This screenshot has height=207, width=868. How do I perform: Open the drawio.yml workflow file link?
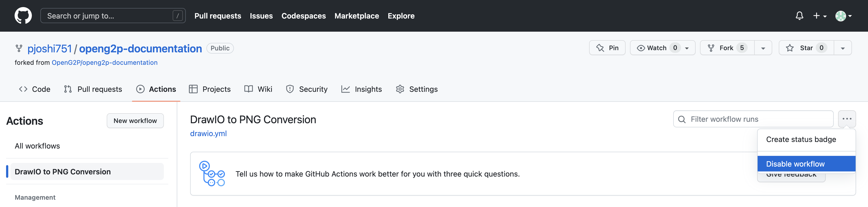208,133
